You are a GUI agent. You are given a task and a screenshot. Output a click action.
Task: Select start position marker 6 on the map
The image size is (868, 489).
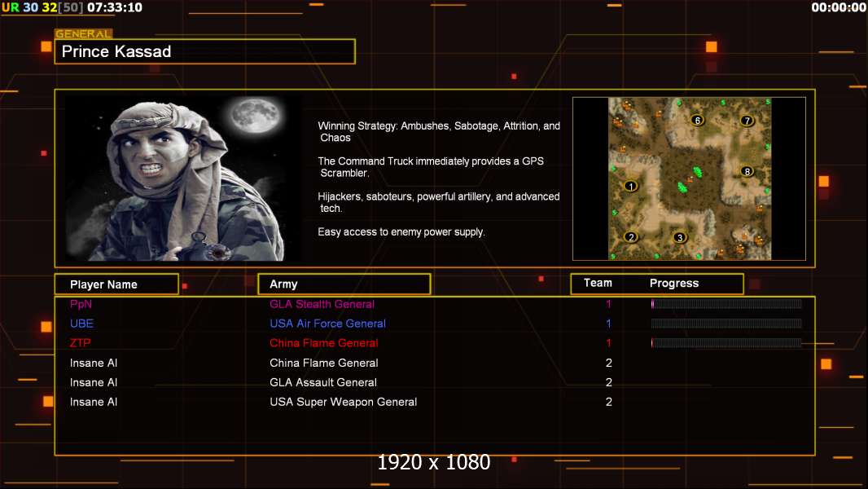pyautogui.click(x=697, y=120)
